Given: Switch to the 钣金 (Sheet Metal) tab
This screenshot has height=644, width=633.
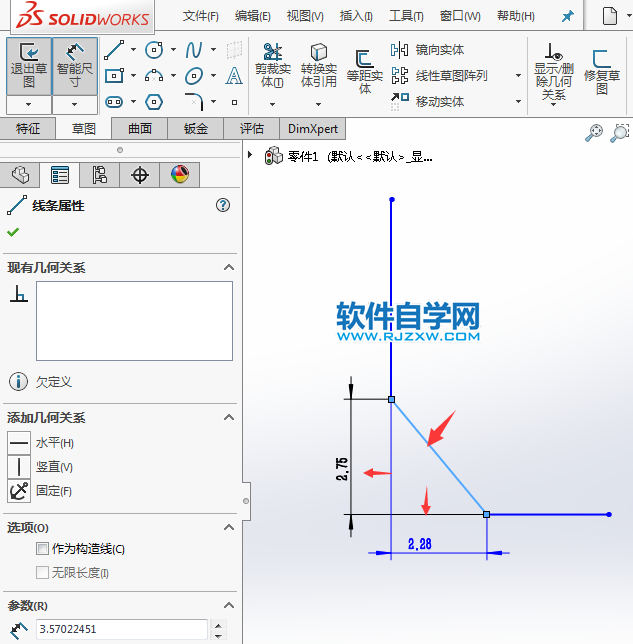Looking at the screenshot, I should pos(196,128).
